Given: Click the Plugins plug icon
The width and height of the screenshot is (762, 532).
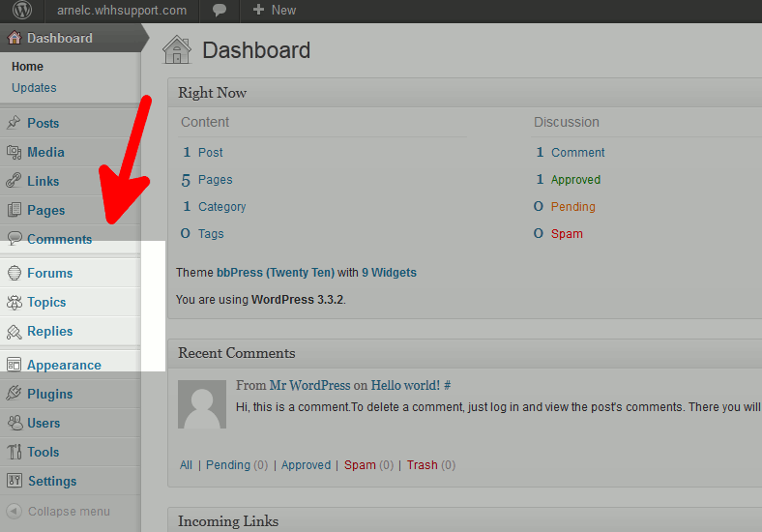Looking at the screenshot, I should click(x=14, y=394).
